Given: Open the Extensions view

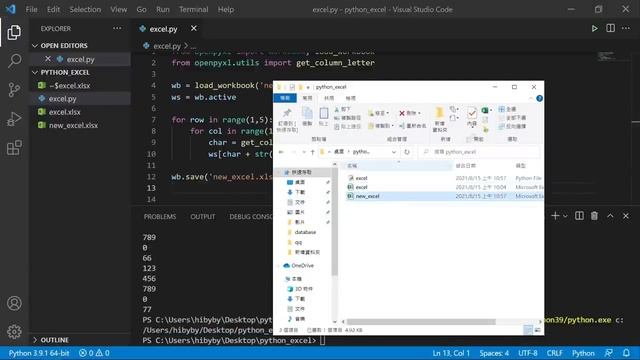Looking at the screenshot, I should (14, 148).
